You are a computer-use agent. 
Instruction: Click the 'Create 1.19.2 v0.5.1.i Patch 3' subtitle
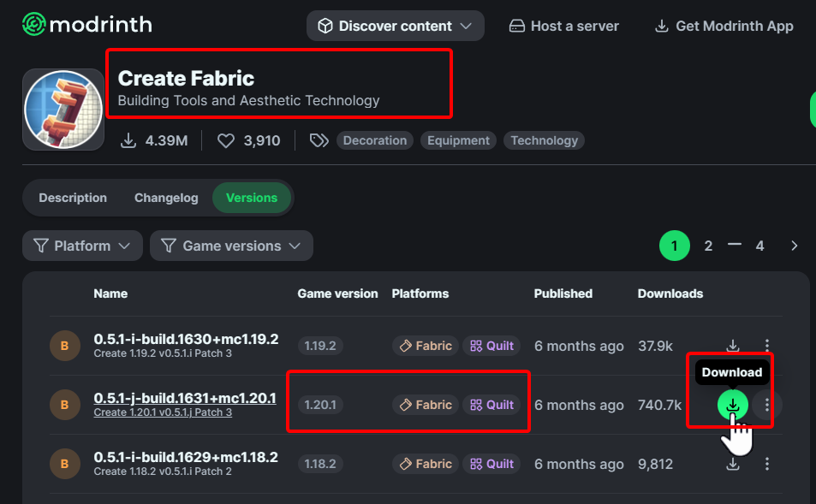coord(163,353)
